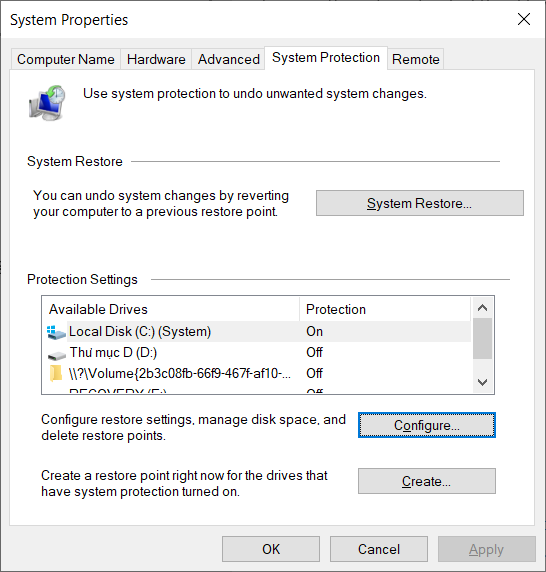Image resolution: width=546 pixels, height=572 pixels.
Task: Click the System Protection tab
Action: [x=326, y=58]
